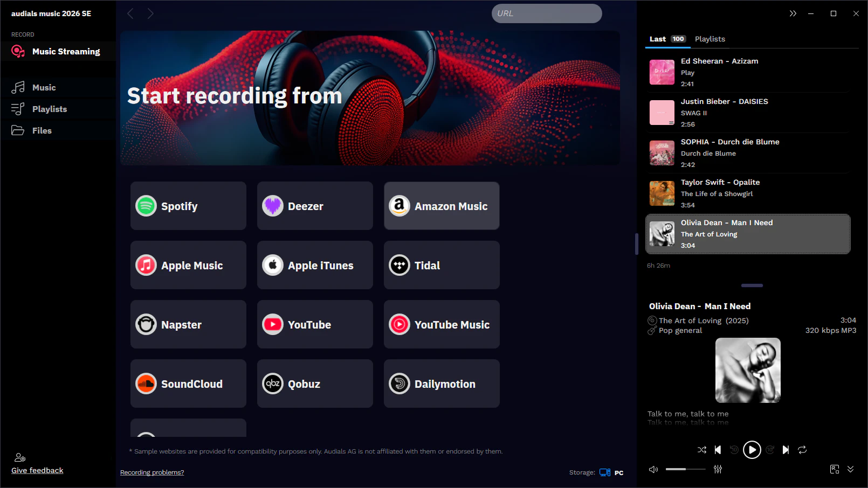Screen dimensions: 868x488
Task: Choose Napster tile
Action: point(188,324)
